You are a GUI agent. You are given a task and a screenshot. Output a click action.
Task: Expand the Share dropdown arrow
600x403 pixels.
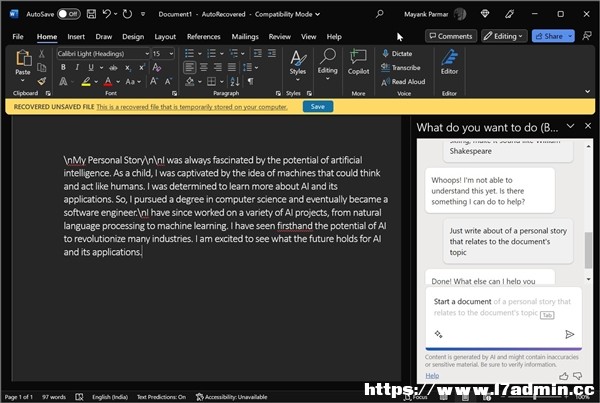click(x=570, y=36)
